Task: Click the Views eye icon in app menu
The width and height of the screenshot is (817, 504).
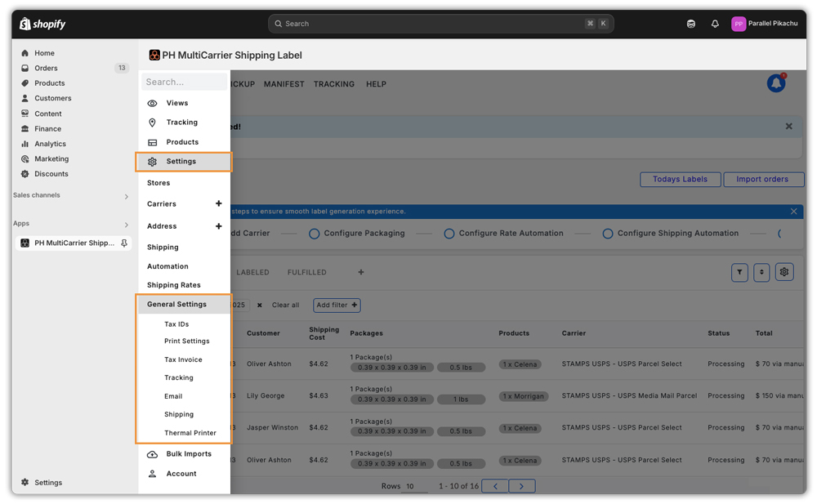Action: (x=152, y=103)
